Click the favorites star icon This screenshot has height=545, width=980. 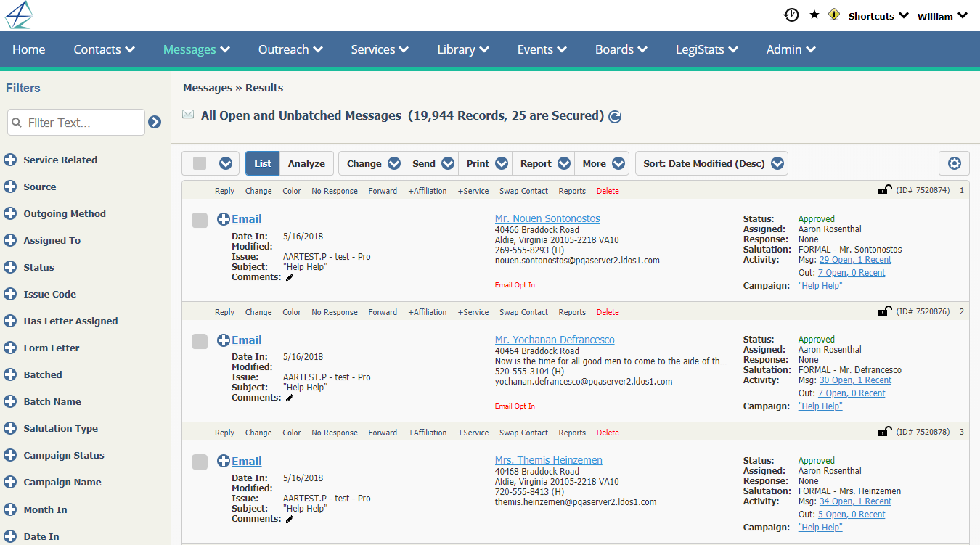tap(814, 15)
